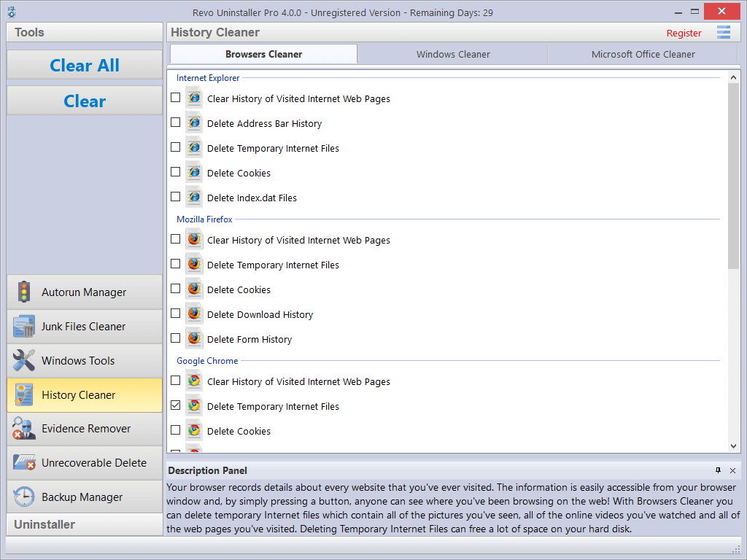Tick Google Chrome Delete Cookies checkbox

(x=175, y=430)
